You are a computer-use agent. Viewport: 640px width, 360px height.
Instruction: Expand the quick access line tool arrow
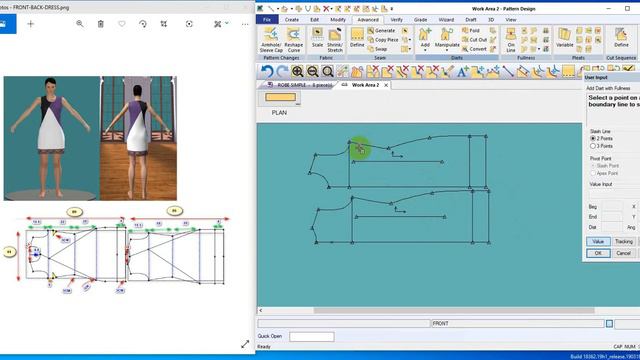(278, 9)
